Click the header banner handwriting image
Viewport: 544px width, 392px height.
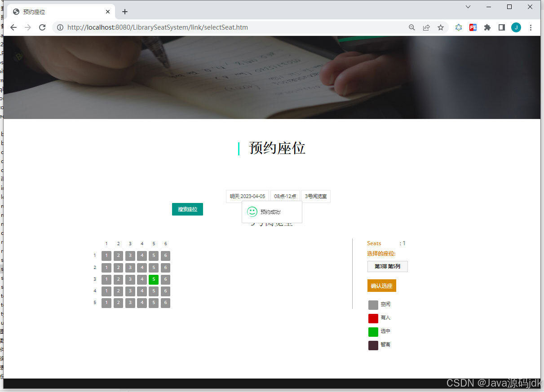(272, 77)
